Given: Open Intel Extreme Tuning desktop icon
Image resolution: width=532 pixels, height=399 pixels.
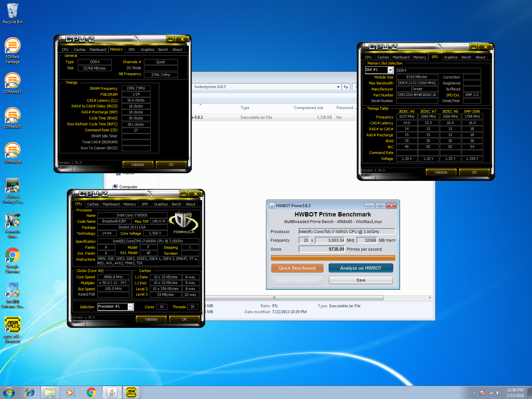Looking at the screenshot, I should (13, 296).
